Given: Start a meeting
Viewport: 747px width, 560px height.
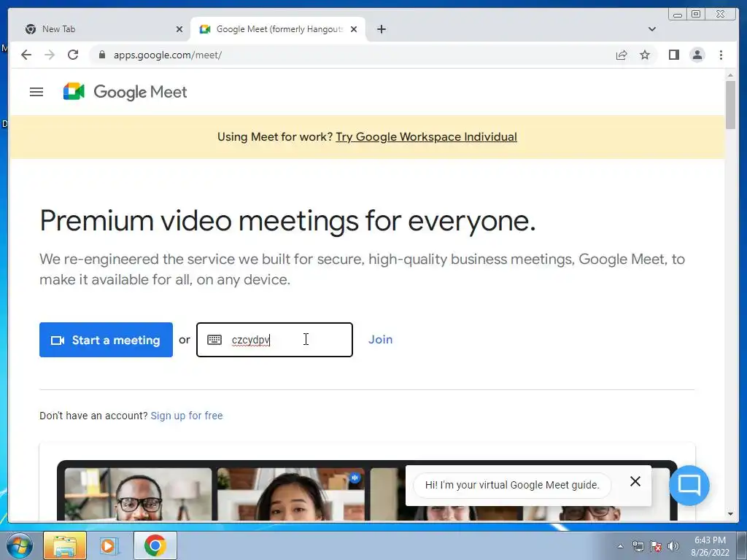Looking at the screenshot, I should coord(106,340).
